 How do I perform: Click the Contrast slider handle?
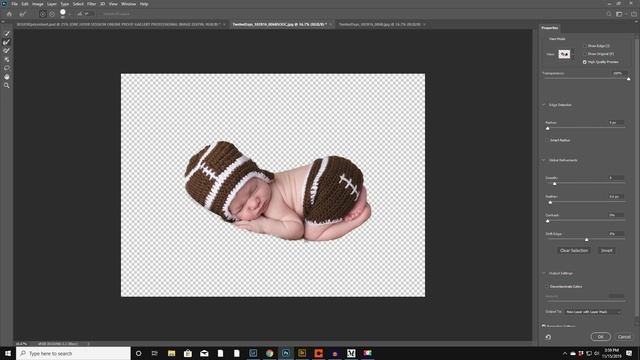(548, 221)
